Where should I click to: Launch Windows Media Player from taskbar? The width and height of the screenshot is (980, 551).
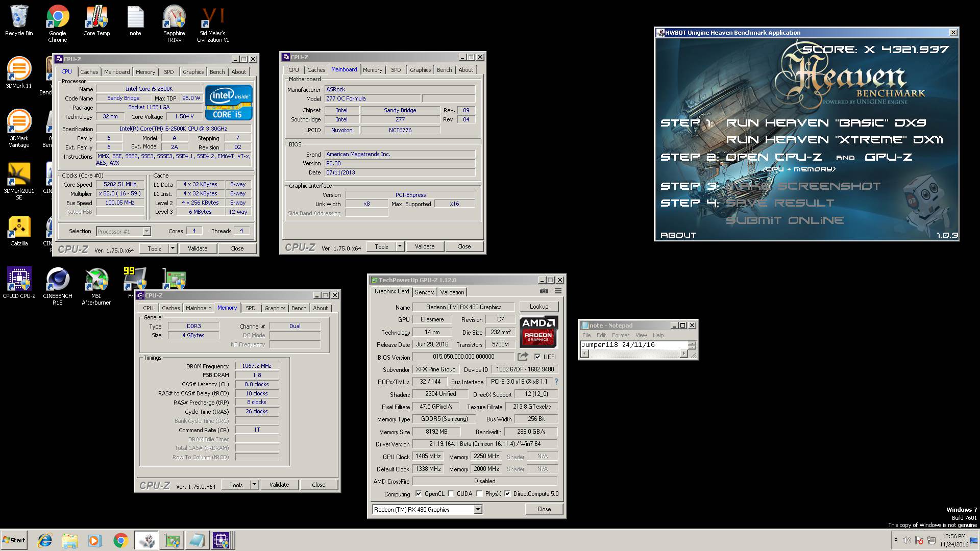(95, 540)
